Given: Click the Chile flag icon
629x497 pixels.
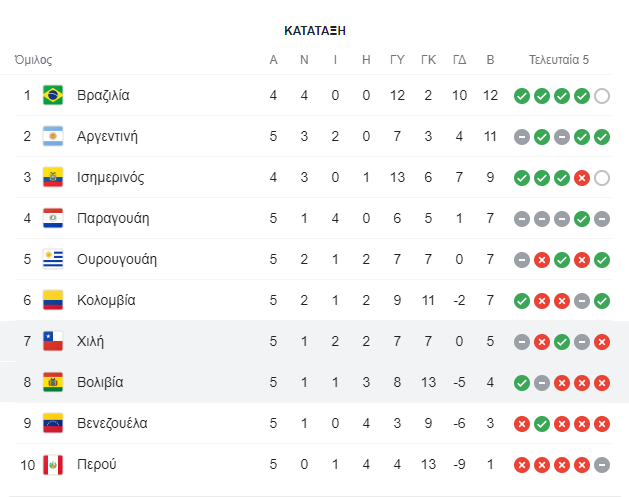Looking at the screenshot, I should pyautogui.click(x=53, y=341).
